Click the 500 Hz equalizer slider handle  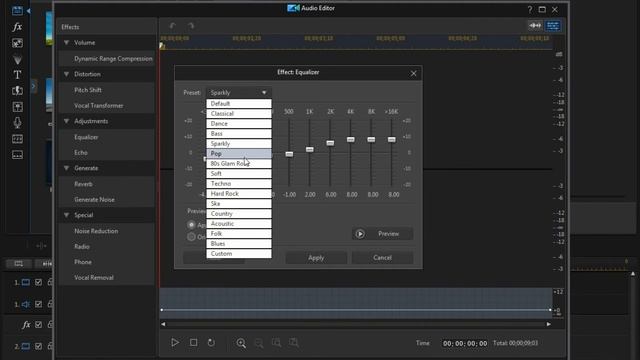(289, 154)
